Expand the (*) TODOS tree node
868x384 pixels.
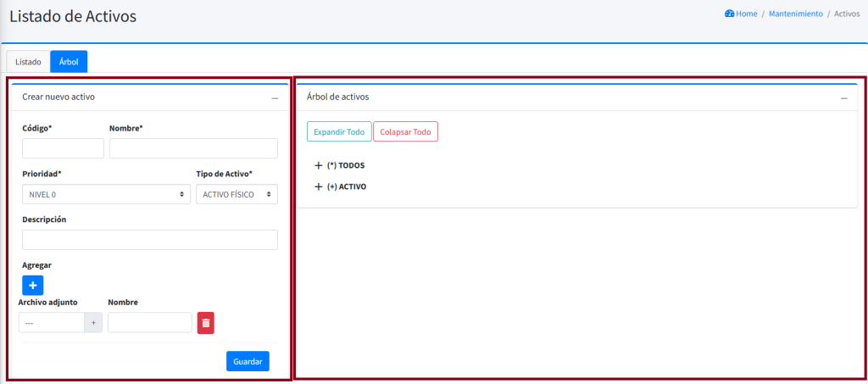[x=319, y=165]
